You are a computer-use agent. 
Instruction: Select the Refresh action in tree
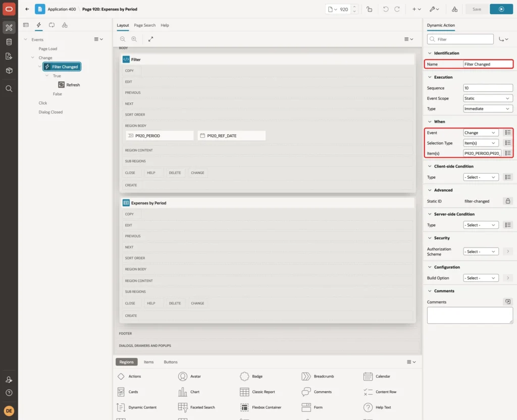(69, 85)
